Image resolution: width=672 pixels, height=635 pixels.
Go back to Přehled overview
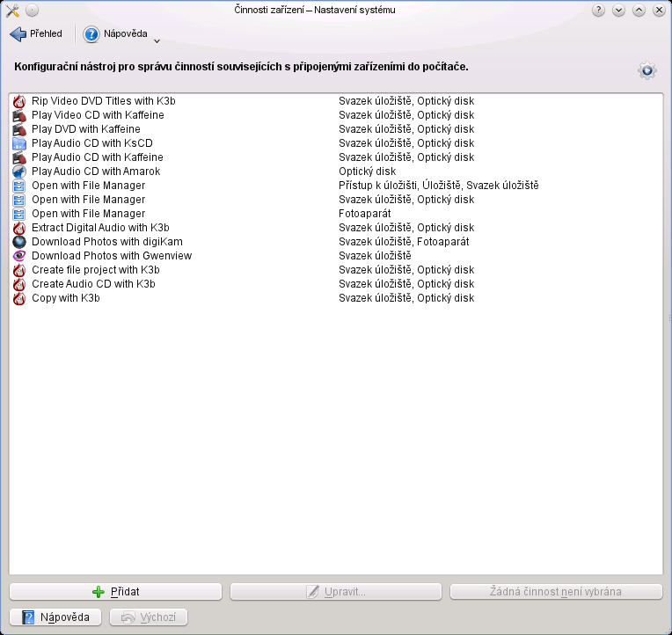click(x=36, y=33)
